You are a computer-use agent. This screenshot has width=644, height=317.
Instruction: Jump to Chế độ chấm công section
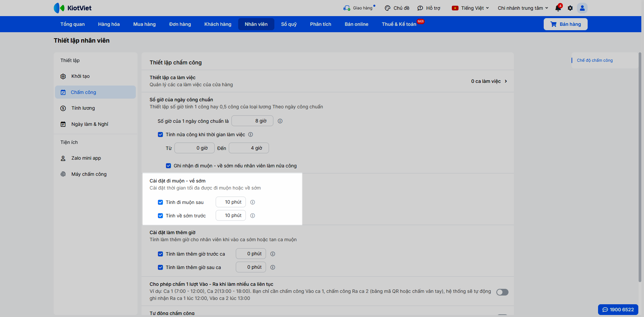[595, 60]
